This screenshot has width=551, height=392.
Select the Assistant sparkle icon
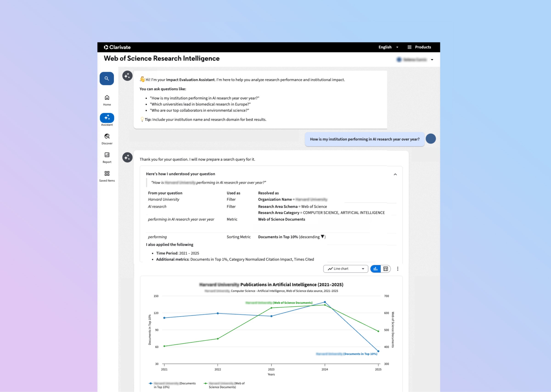(x=107, y=118)
